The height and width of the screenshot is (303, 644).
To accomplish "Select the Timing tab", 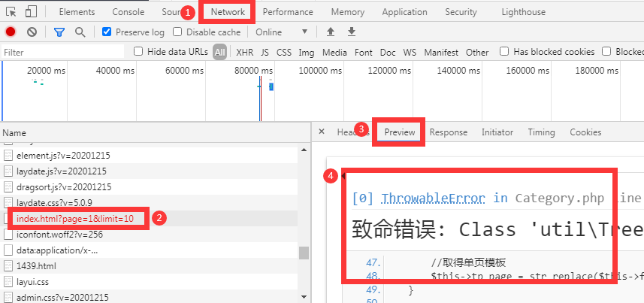I will (541, 132).
